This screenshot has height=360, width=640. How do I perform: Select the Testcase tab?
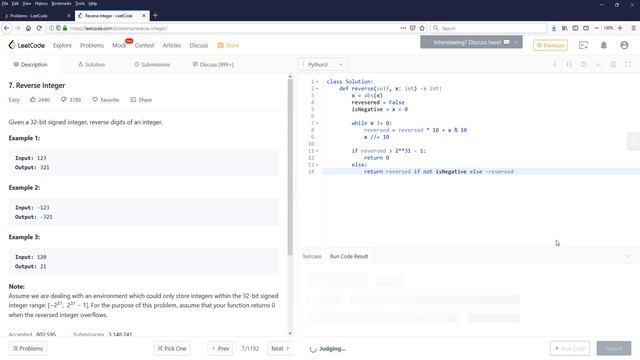pyautogui.click(x=312, y=256)
